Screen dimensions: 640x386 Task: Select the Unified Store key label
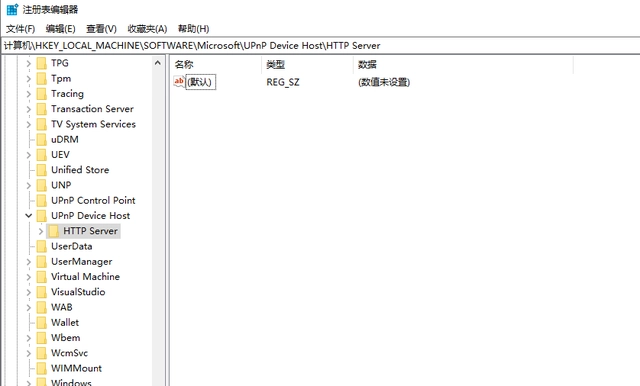tap(80, 170)
